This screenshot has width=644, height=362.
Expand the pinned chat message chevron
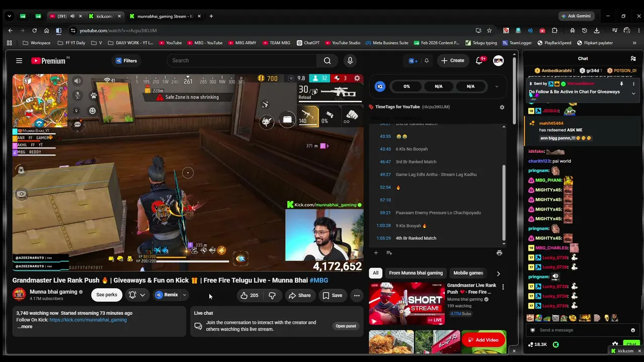pyautogui.click(x=633, y=94)
